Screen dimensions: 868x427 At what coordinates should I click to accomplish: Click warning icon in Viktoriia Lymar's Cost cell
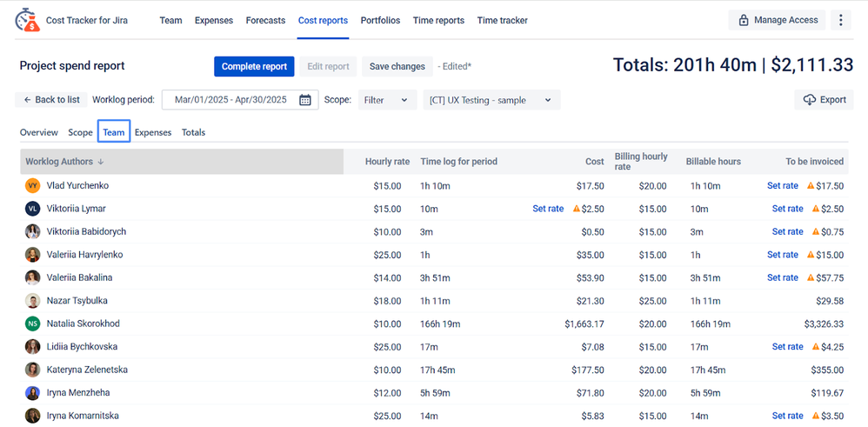(x=577, y=209)
